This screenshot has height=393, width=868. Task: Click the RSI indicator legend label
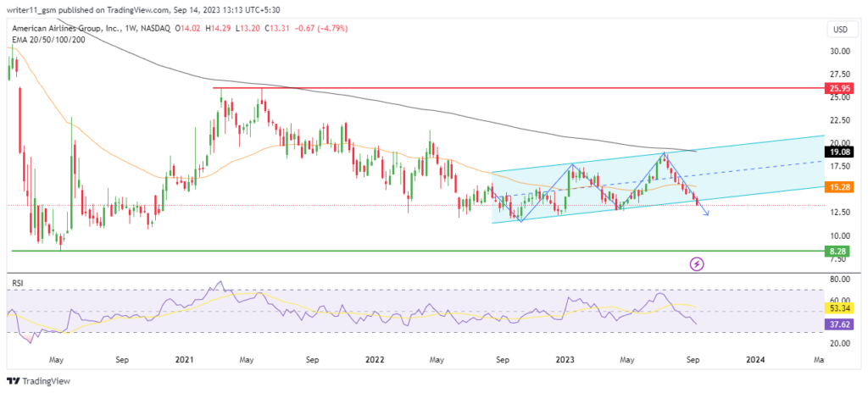point(19,284)
